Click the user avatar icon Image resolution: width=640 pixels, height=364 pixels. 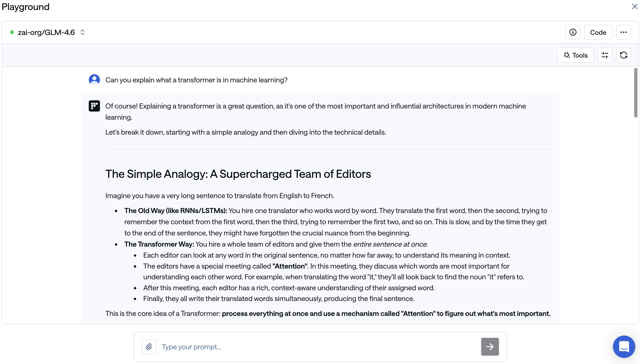[x=94, y=80]
